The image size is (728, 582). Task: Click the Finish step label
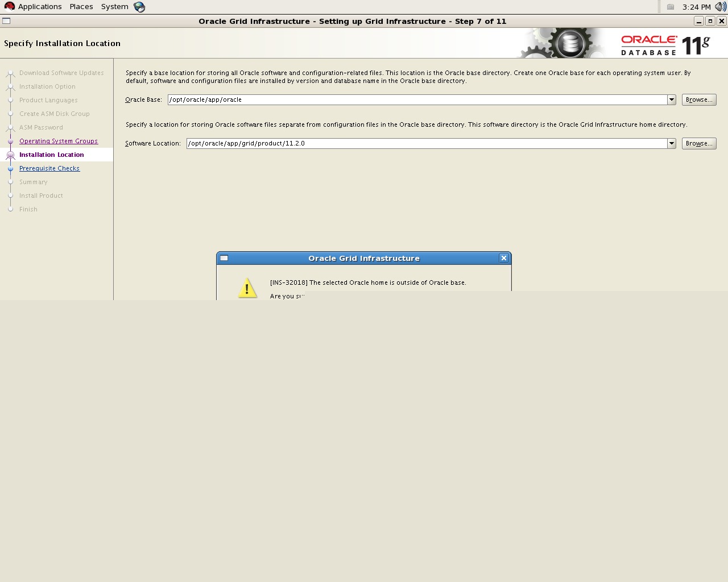point(28,209)
